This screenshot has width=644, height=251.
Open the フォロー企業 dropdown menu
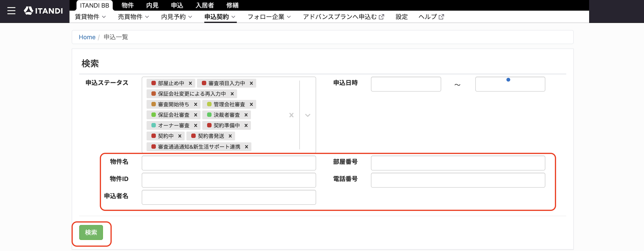pyautogui.click(x=269, y=17)
